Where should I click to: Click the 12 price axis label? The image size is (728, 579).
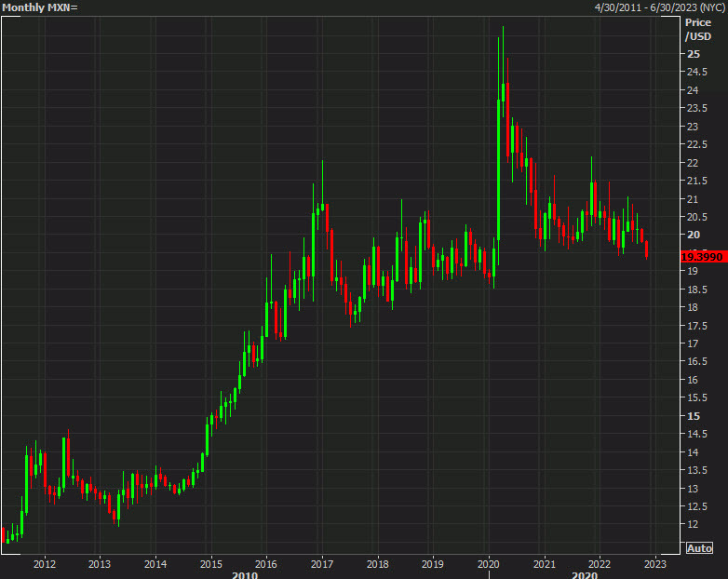[693, 524]
